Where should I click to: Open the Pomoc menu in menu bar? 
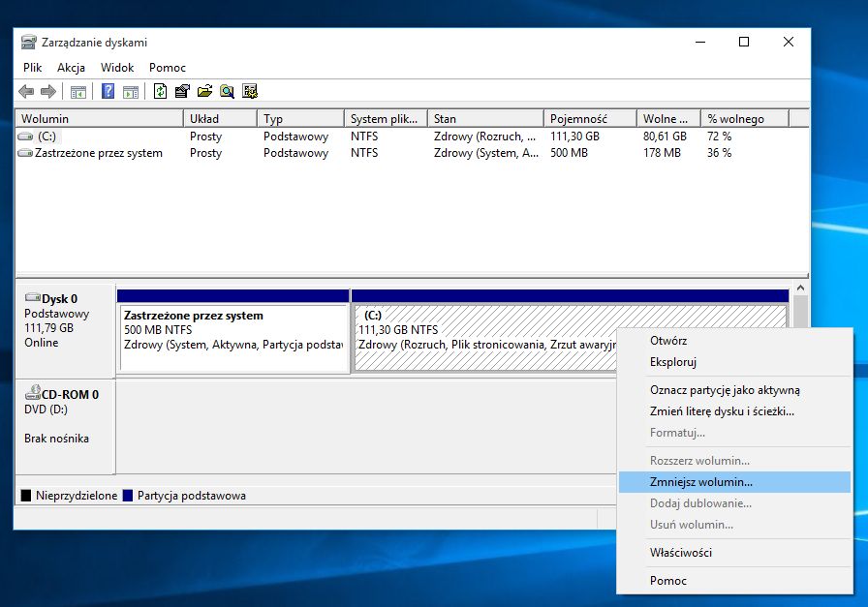(168, 68)
